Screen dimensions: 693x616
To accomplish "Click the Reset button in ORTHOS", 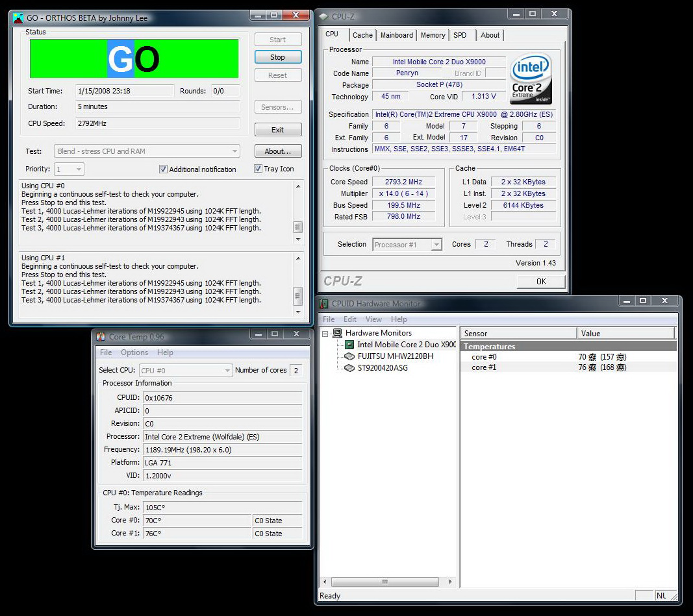I will pyautogui.click(x=277, y=75).
